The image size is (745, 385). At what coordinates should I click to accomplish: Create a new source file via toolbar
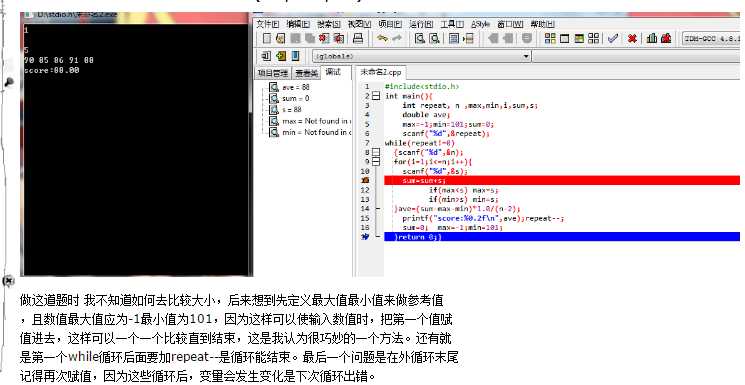click(x=267, y=38)
